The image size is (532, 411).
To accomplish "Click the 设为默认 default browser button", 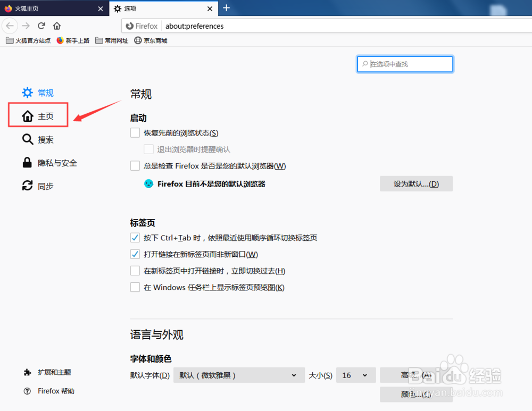I will [x=416, y=183].
